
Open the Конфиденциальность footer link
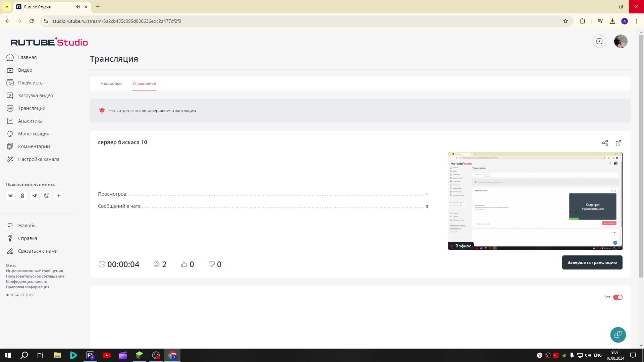(26, 282)
